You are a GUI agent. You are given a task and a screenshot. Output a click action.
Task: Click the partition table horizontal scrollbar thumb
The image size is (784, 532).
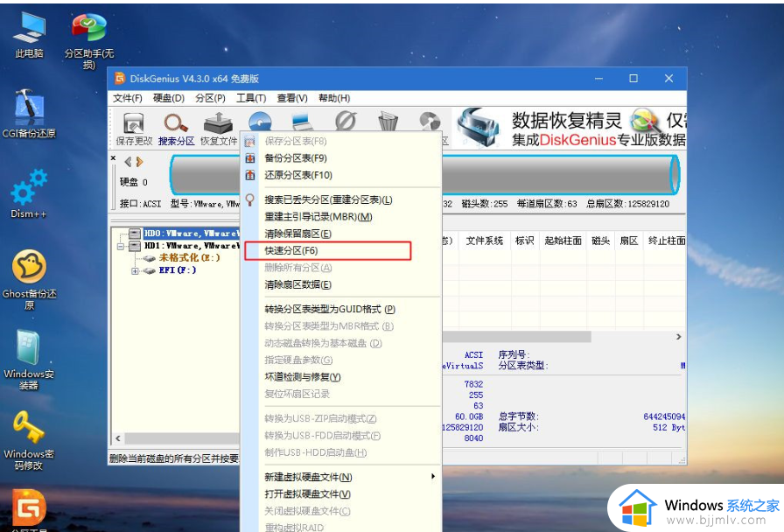517,337
